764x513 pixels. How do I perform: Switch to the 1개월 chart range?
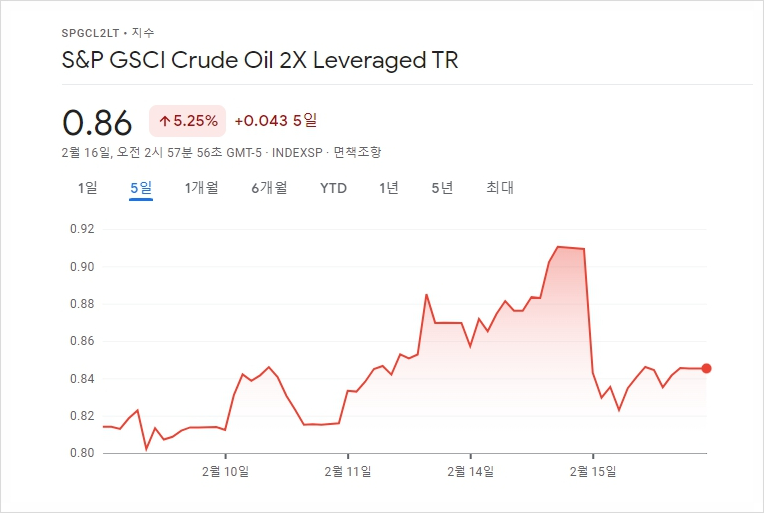pos(201,188)
